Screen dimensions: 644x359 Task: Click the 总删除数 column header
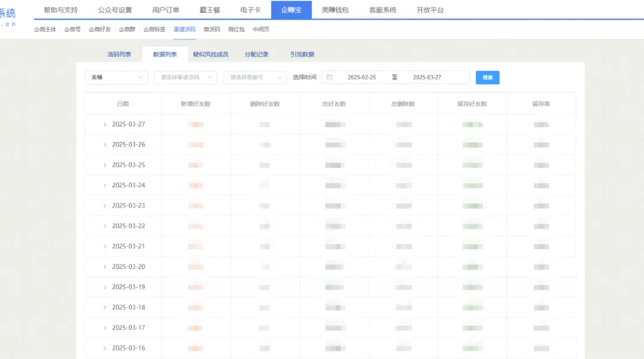coord(403,104)
